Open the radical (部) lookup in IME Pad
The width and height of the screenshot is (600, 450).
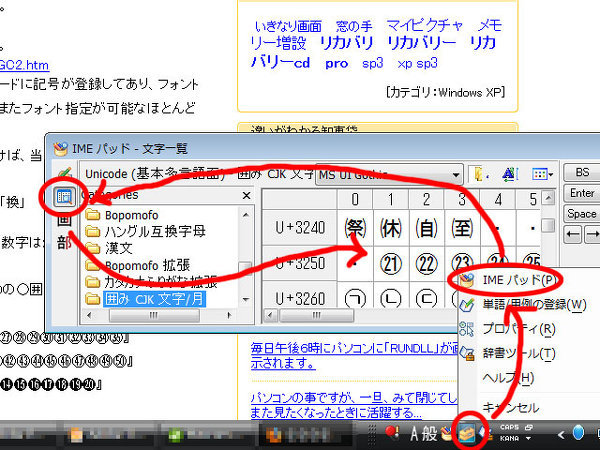64,242
